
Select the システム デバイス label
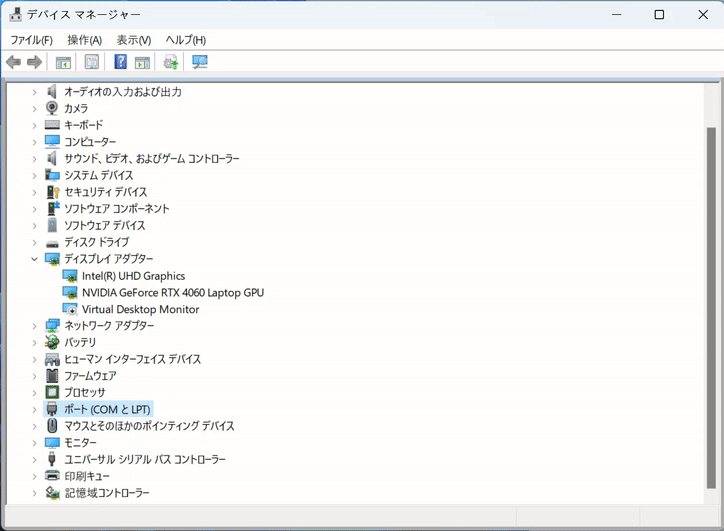pos(98,175)
